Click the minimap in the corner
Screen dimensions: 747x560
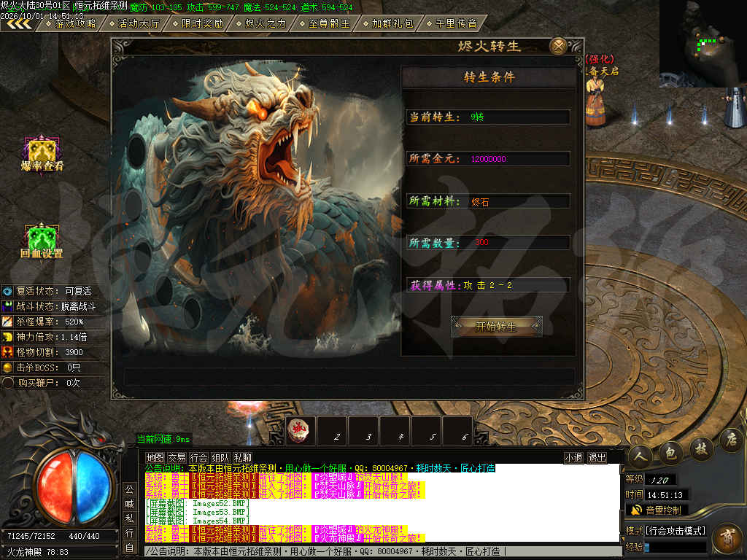703,44
